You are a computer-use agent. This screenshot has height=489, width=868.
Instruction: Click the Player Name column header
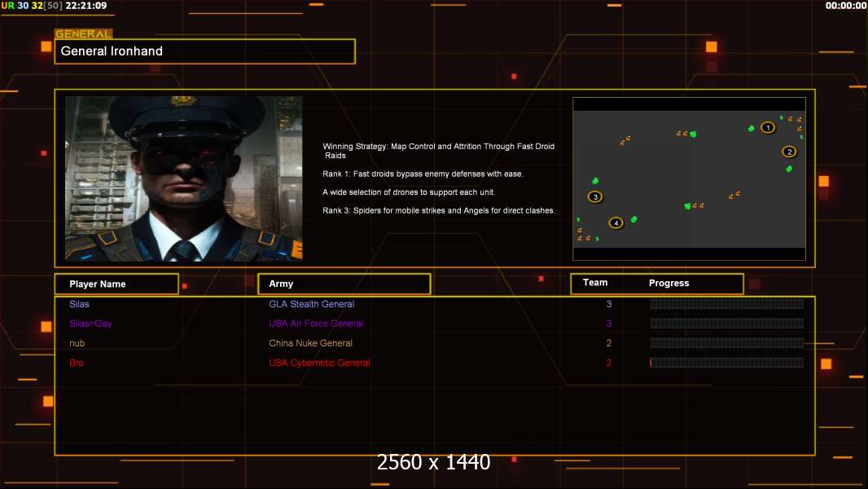pyautogui.click(x=116, y=284)
